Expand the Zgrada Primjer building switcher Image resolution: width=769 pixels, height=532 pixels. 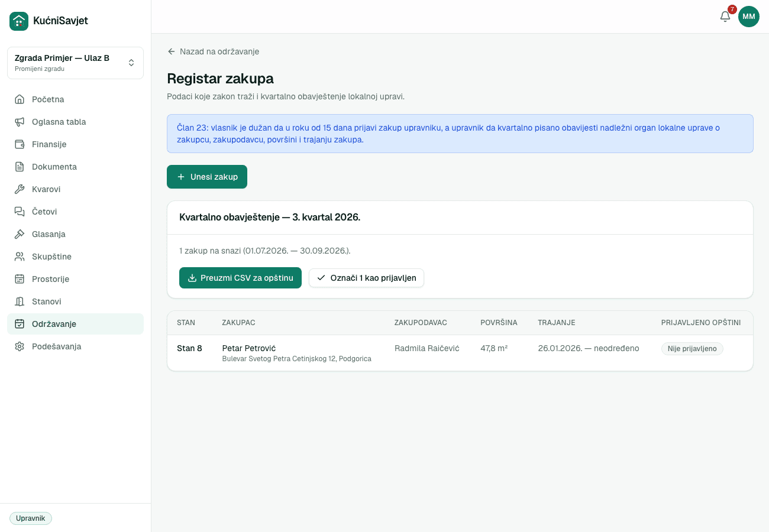point(75,63)
